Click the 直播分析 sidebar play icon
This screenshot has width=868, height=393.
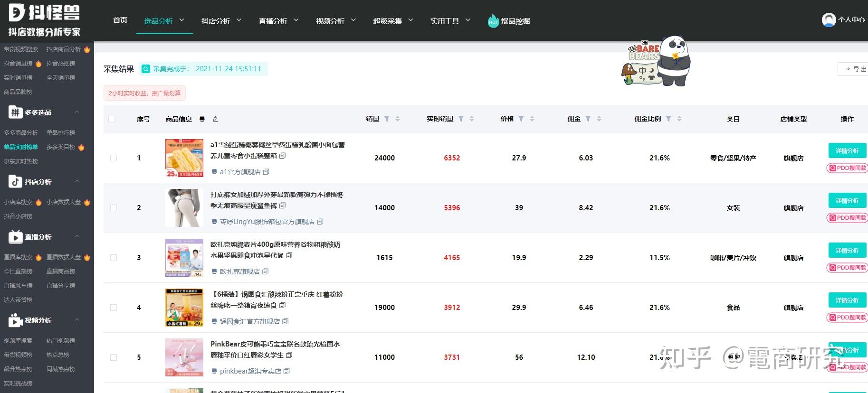click(15, 237)
